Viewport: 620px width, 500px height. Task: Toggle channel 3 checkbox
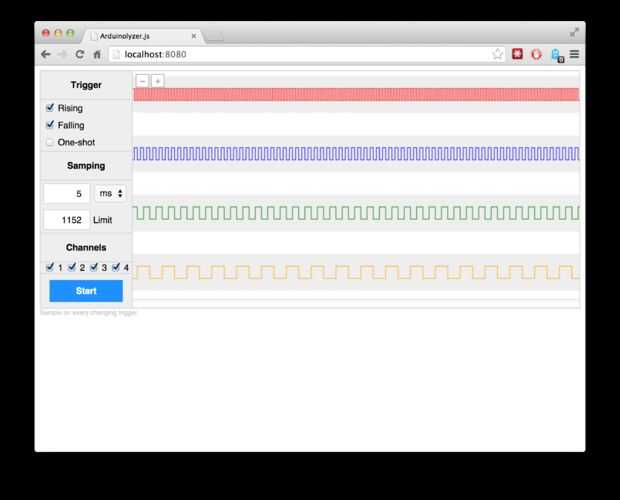(x=94, y=267)
